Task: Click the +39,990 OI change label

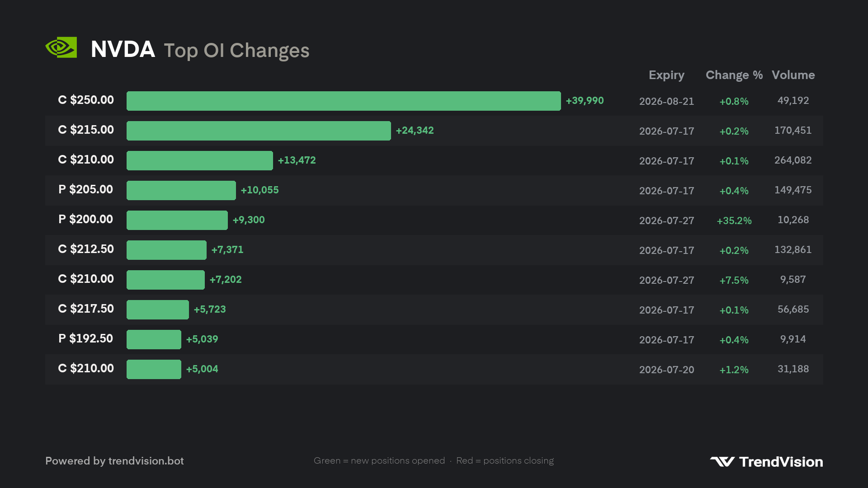Action: pyautogui.click(x=585, y=101)
